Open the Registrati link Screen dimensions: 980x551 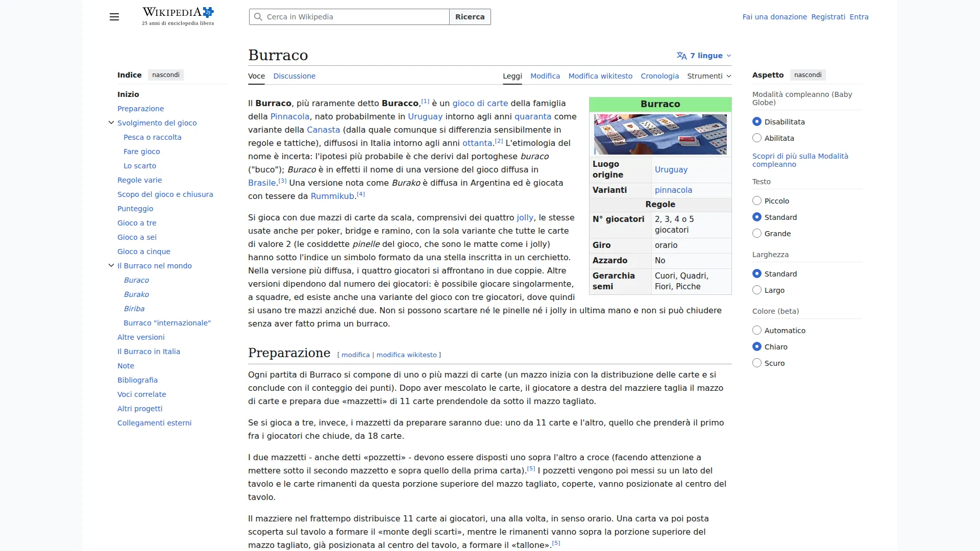coord(828,16)
